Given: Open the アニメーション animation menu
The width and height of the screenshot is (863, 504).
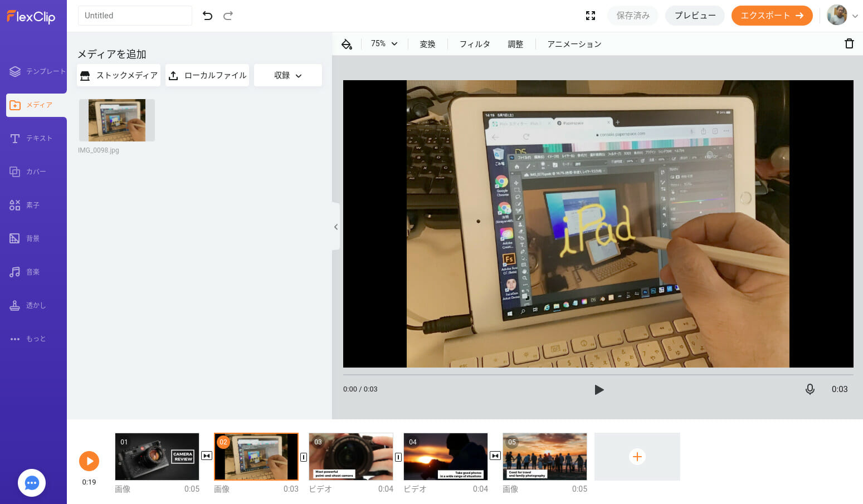Looking at the screenshot, I should tap(574, 44).
